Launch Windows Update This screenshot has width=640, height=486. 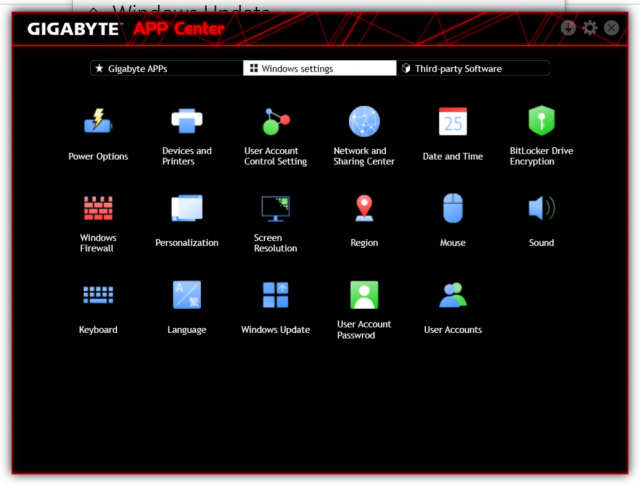click(x=275, y=295)
